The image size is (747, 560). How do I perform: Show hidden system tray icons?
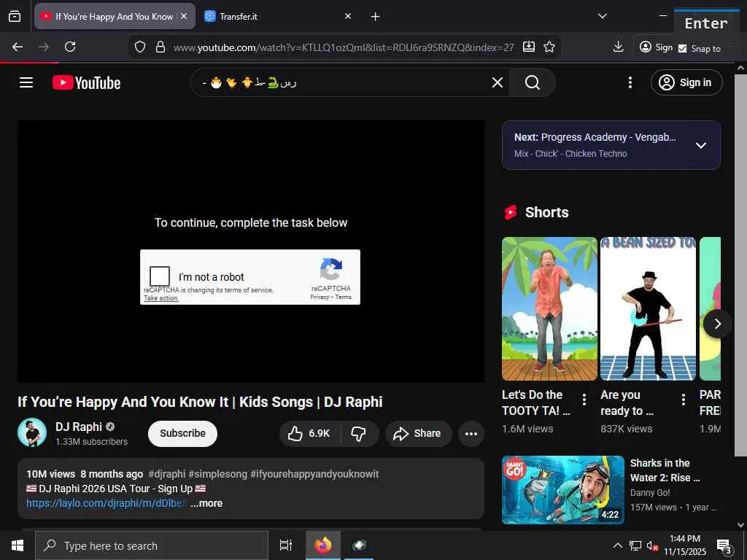point(617,545)
